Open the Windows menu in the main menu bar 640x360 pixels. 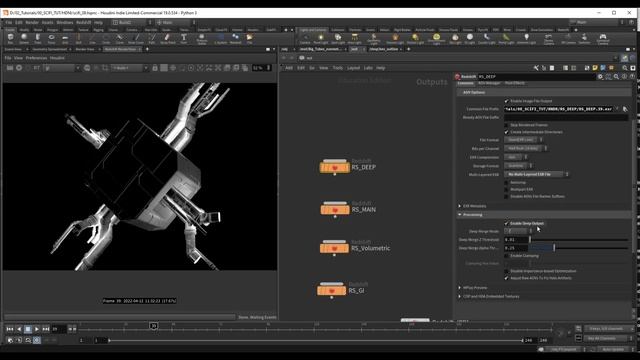(64, 22)
